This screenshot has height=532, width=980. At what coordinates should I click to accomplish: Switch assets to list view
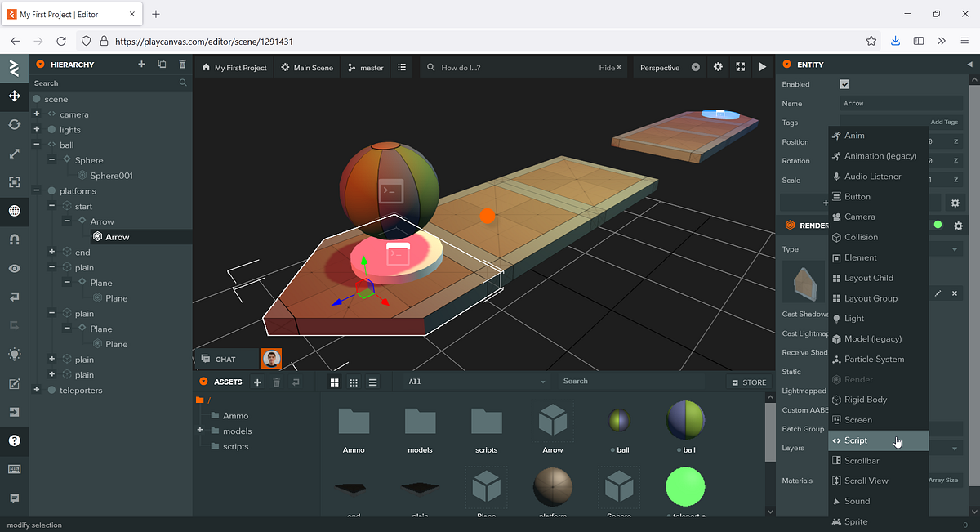[x=373, y=382]
